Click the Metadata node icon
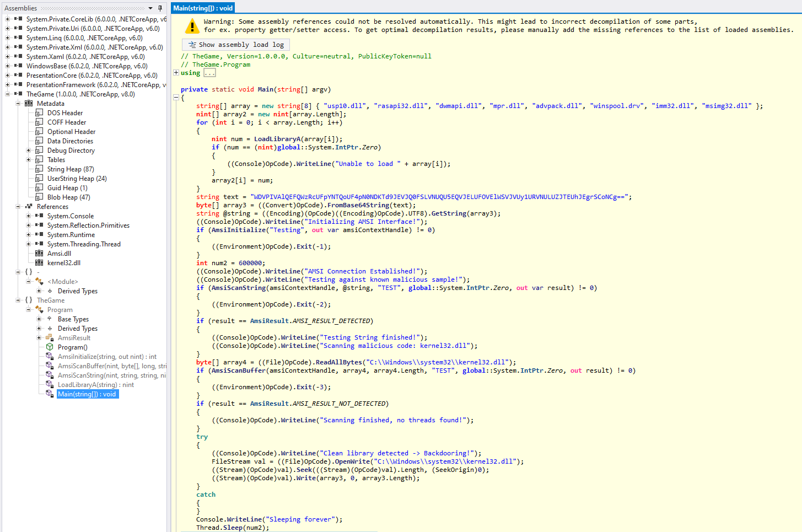The height and width of the screenshot is (532, 802). click(29, 103)
